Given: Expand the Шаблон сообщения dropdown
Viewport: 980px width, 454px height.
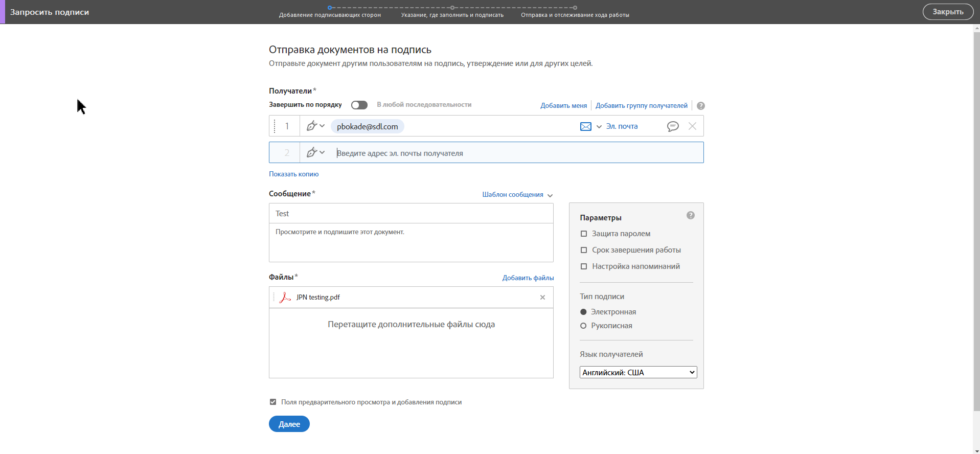Looking at the screenshot, I should coord(517,195).
